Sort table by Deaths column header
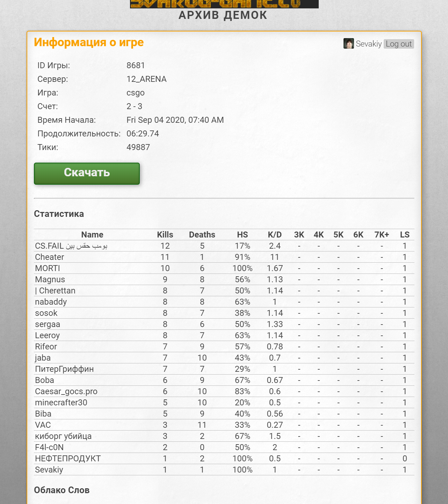This screenshot has width=448, height=504. 202,235
